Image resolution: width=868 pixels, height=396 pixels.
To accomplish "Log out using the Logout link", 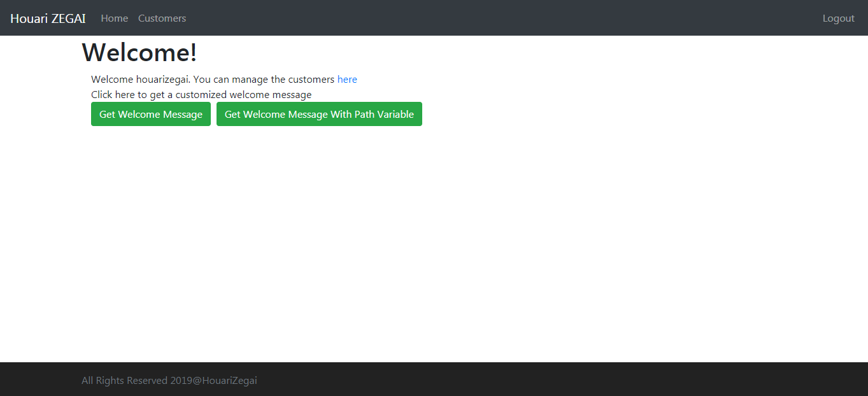I will (839, 18).
